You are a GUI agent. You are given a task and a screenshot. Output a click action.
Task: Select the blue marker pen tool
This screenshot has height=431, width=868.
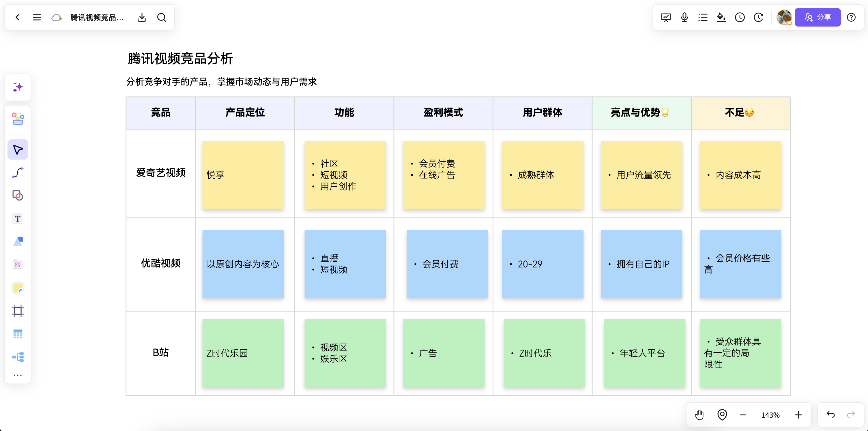(18, 241)
